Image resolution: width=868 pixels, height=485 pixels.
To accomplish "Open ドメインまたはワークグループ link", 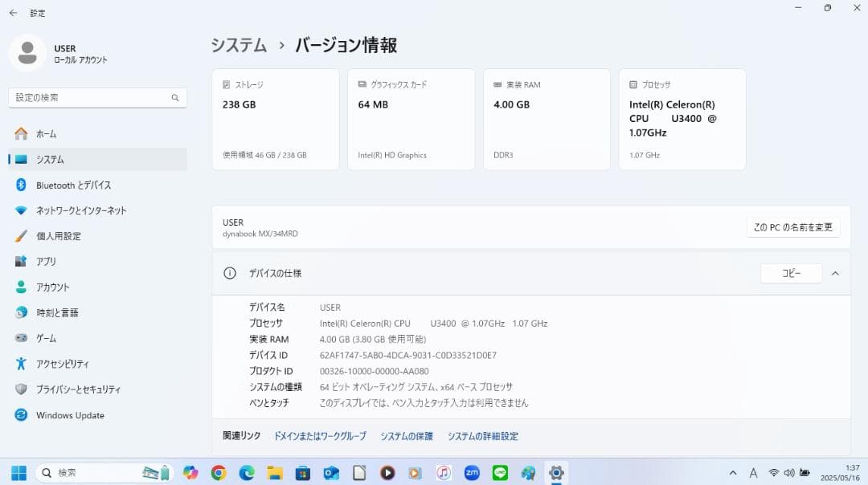I will pos(319,435).
